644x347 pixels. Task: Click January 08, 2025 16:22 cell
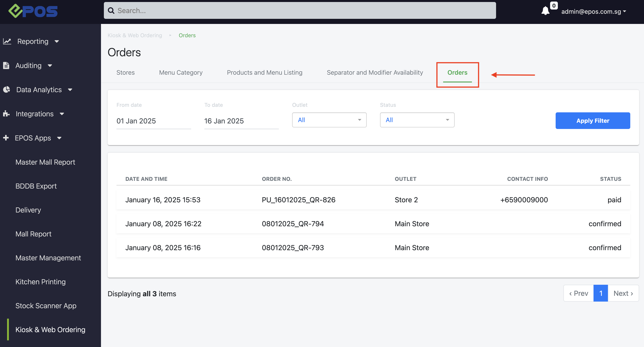163,224
